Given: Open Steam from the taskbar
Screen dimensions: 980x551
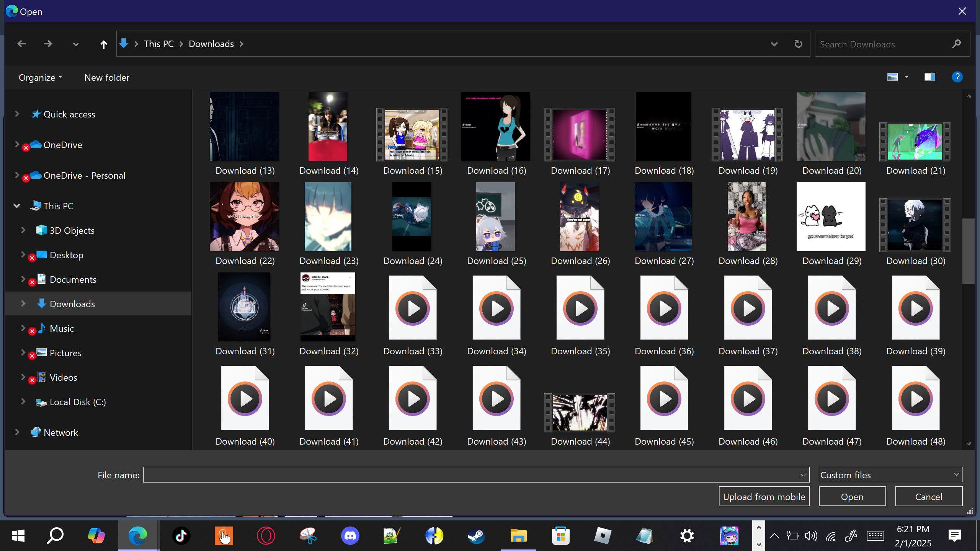Looking at the screenshot, I should pos(476,536).
